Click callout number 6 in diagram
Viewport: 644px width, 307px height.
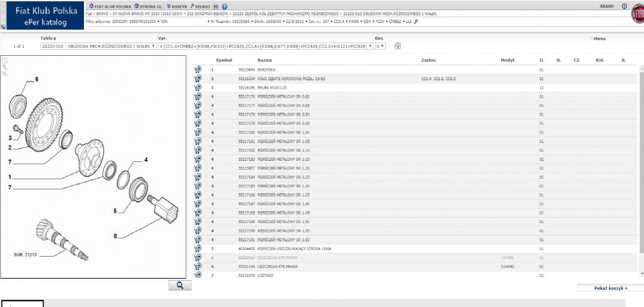coord(37,79)
